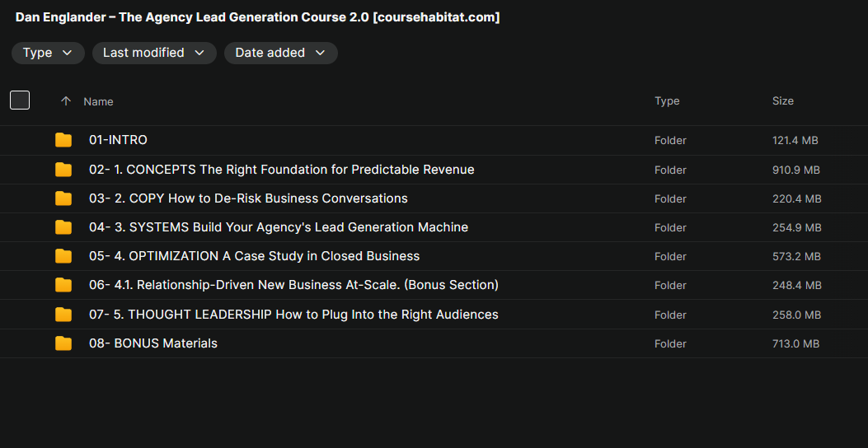
Task: Click the 03- 2. COPY folder icon
Action: pyautogui.click(x=63, y=198)
